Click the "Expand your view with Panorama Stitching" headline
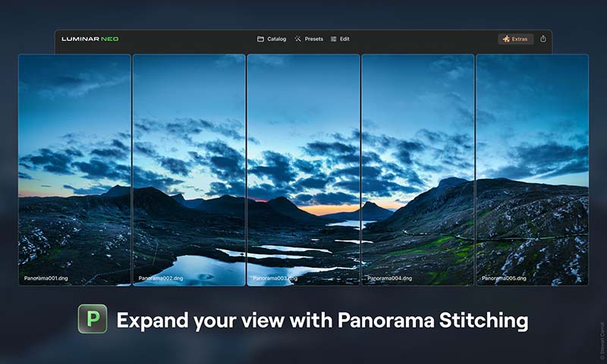The width and height of the screenshot is (607, 364). 322,320
